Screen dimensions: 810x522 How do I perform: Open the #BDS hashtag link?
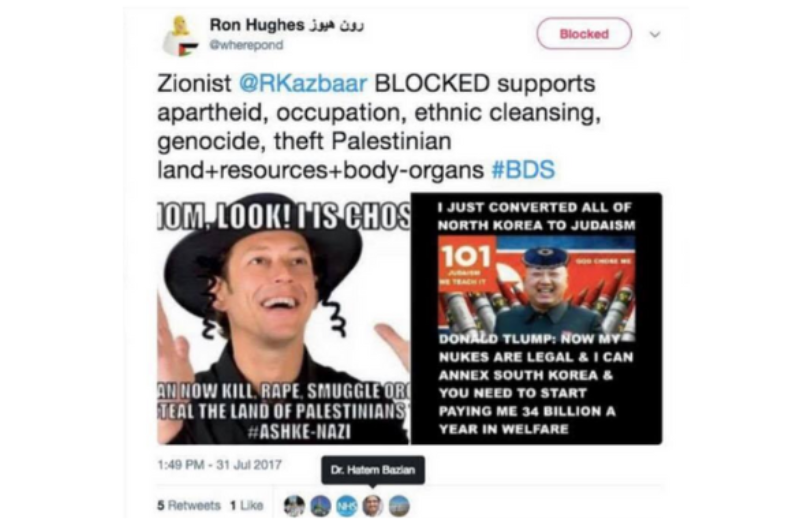(523, 170)
